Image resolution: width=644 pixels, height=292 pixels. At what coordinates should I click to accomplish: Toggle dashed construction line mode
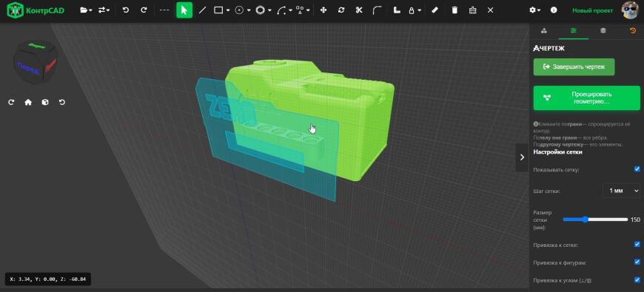(x=164, y=10)
